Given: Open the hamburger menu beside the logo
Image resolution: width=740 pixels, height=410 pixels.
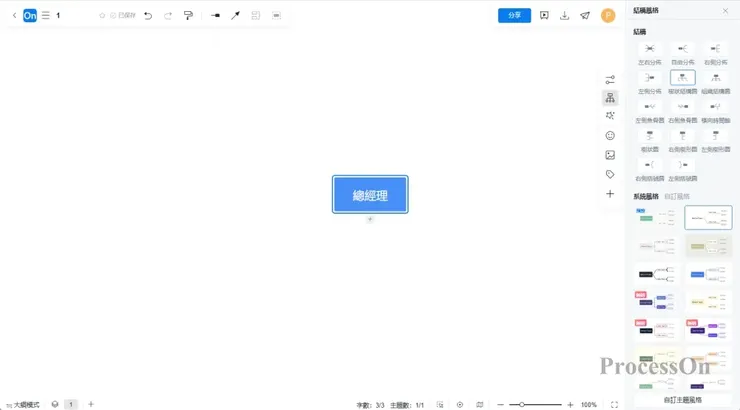Looking at the screenshot, I should click(x=45, y=16).
